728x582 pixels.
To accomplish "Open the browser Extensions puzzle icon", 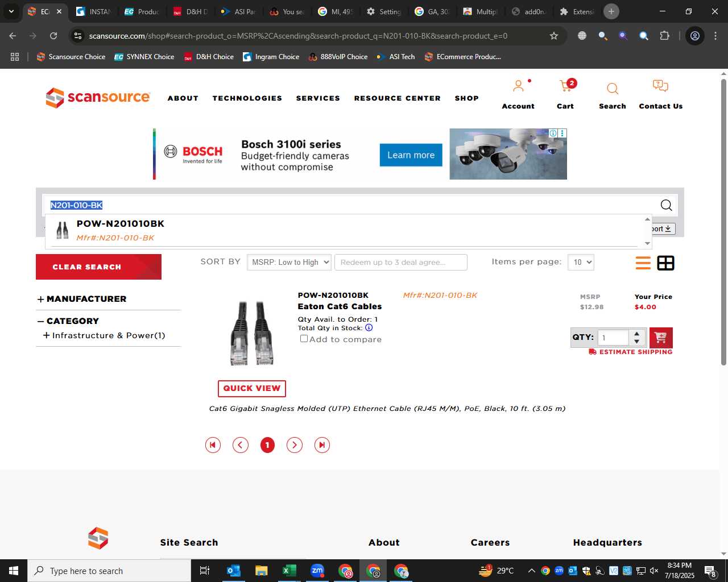I will point(664,36).
